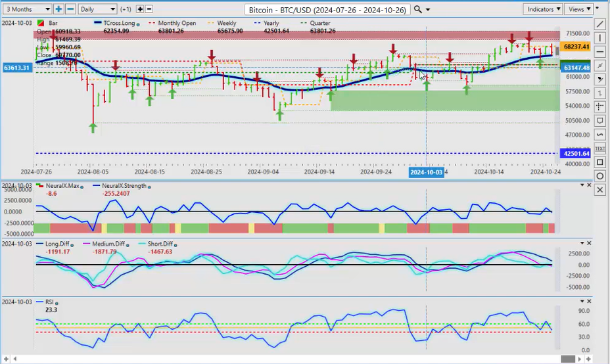Viewport: 610px width, 364px height.
Task: Select the rectangle drawing tool
Action: [600, 162]
